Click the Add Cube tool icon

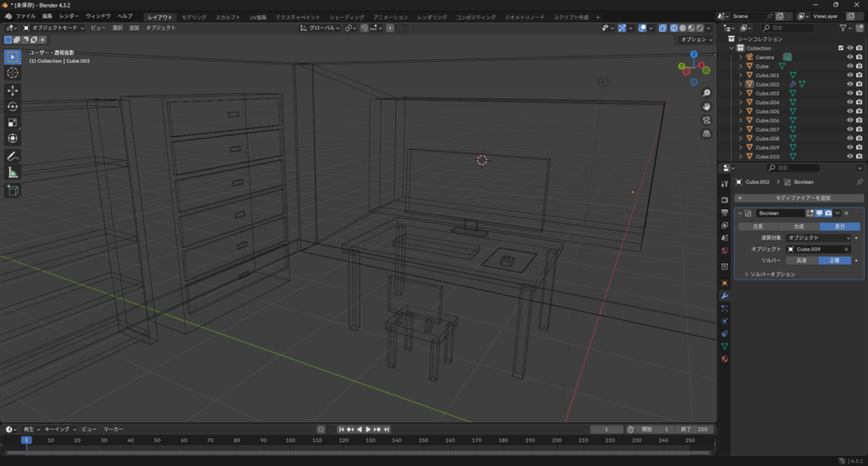13,191
